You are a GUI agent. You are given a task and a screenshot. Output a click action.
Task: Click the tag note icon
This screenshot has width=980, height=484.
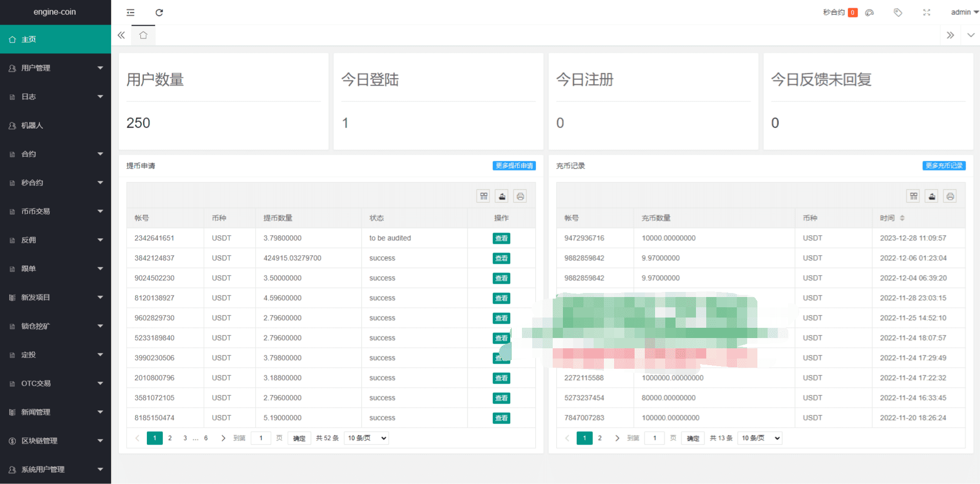(x=898, y=12)
